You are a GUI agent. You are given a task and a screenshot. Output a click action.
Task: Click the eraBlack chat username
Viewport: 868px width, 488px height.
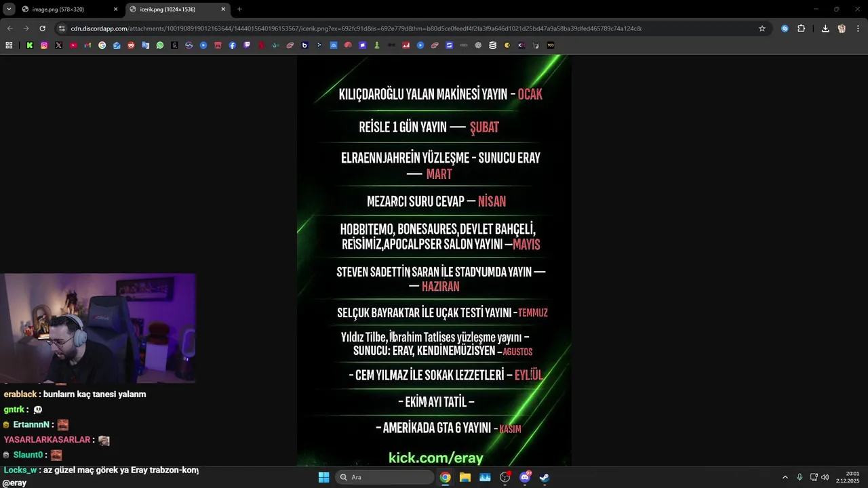(20, 394)
